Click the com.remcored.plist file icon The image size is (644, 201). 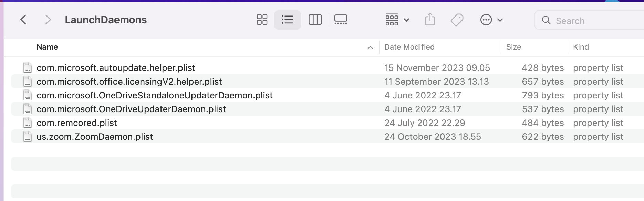(x=28, y=123)
